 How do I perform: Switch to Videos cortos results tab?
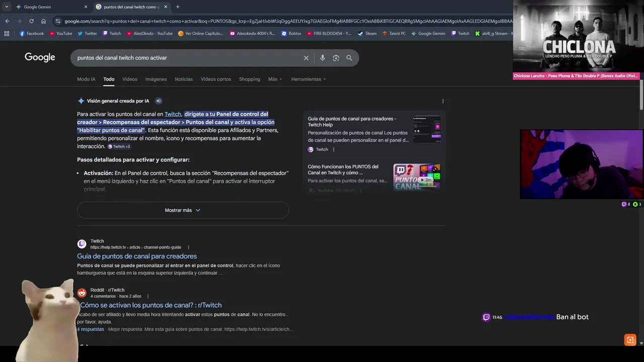click(x=216, y=79)
